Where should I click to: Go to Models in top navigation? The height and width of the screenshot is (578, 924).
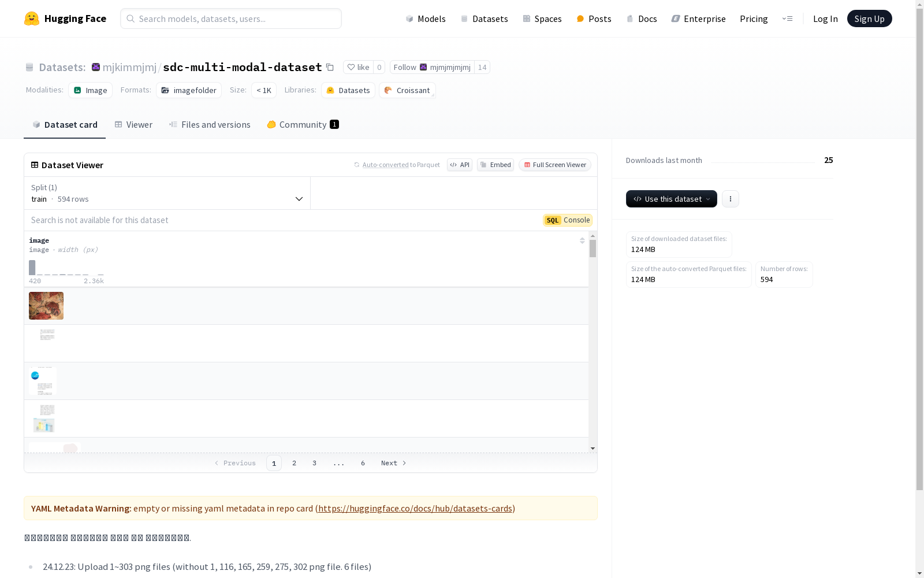click(426, 18)
